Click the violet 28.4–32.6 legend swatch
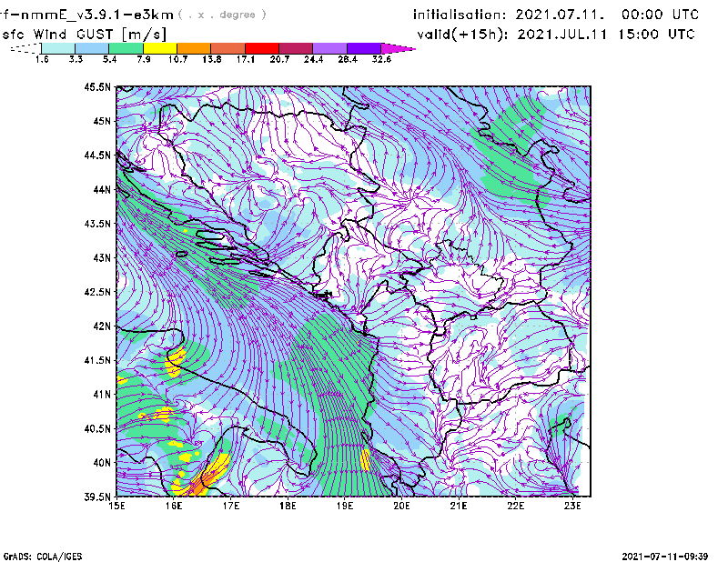The image size is (728, 562). coord(364,48)
